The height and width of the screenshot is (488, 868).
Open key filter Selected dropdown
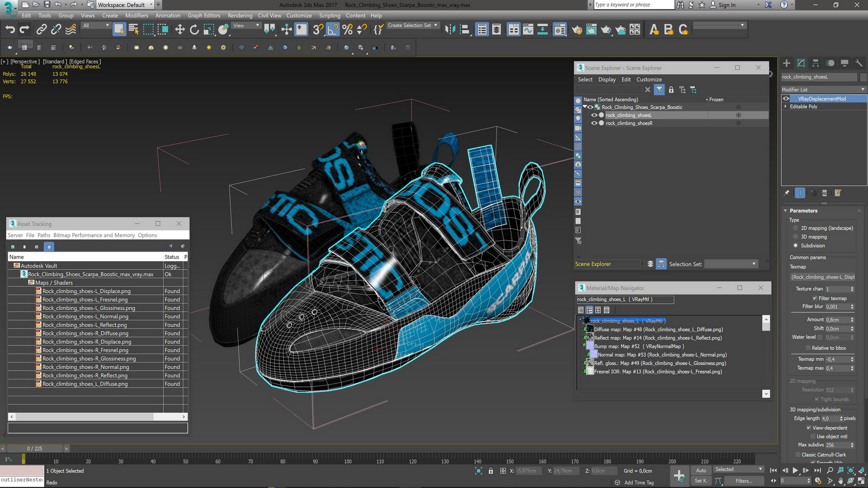739,469
